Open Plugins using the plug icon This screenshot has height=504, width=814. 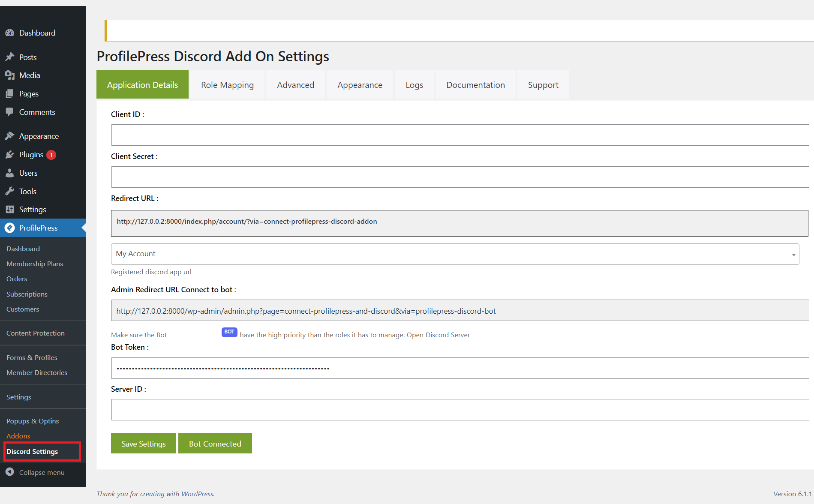click(10, 154)
